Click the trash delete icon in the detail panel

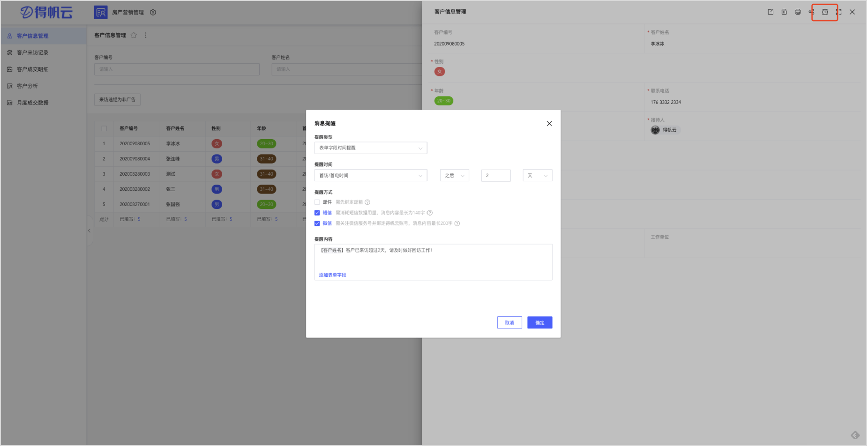[x=785, y=12]
